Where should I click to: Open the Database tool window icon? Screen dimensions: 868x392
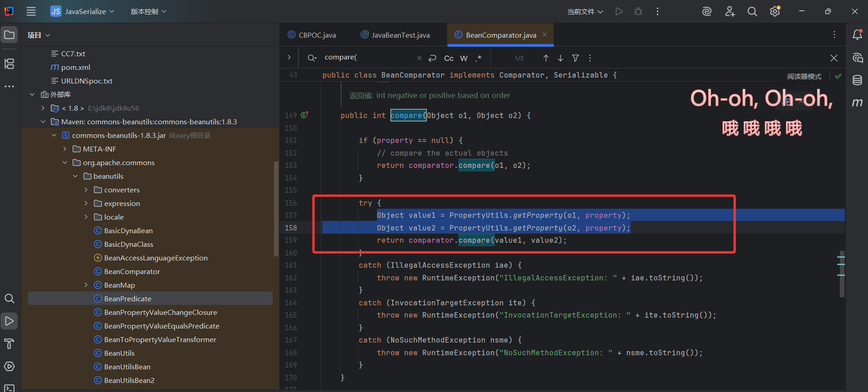pyautogui.click(x=857, y=80)
